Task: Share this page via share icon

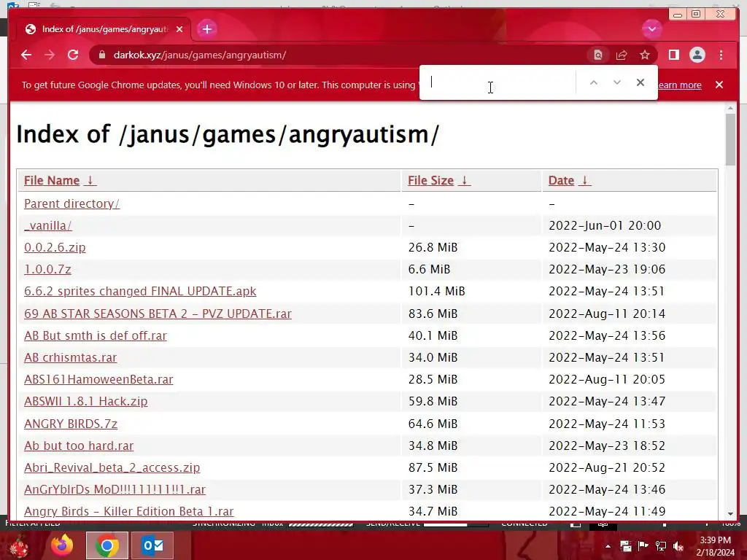Action: coord(622,55)
